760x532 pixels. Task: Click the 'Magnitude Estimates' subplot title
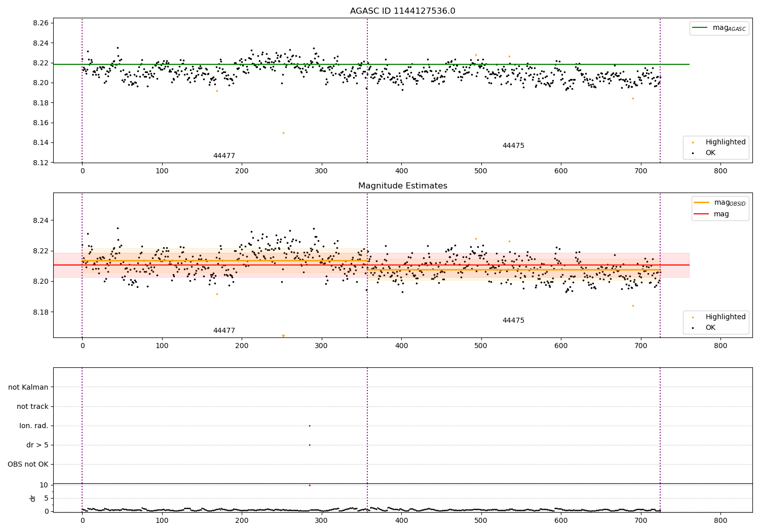tap(402, 186)
